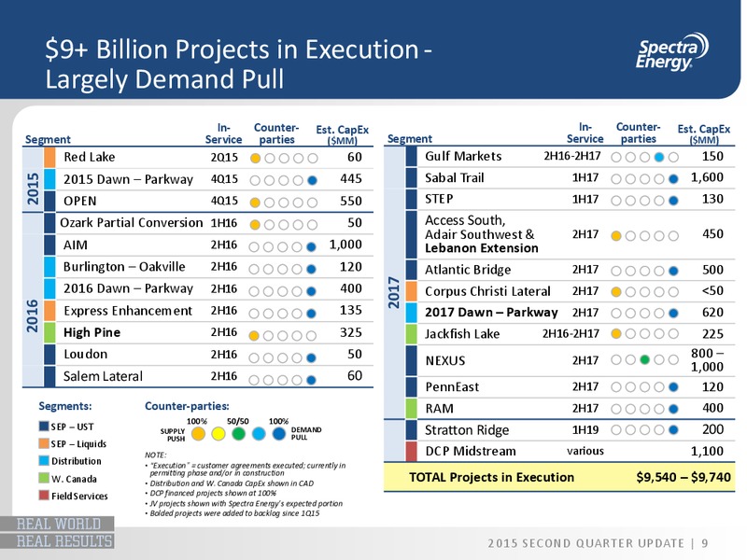Click the "In-Service" header in left table
This screenshot has width=747, height=560.
223,133
